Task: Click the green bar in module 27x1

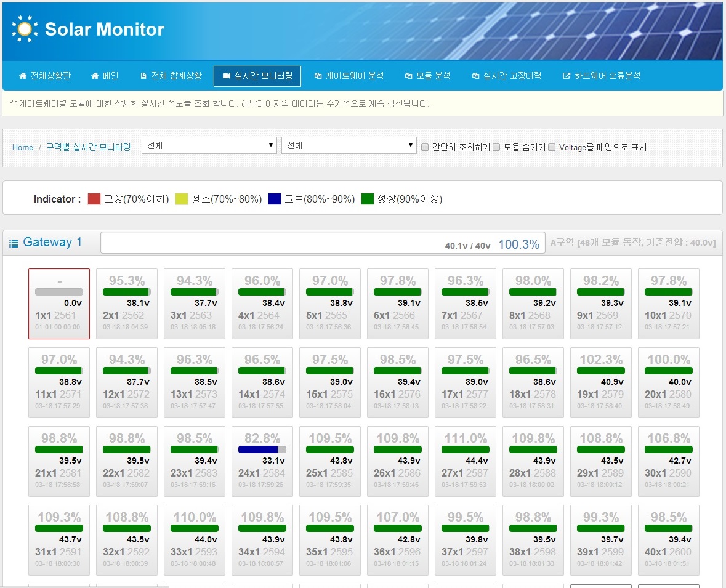Action: (466, 449)
